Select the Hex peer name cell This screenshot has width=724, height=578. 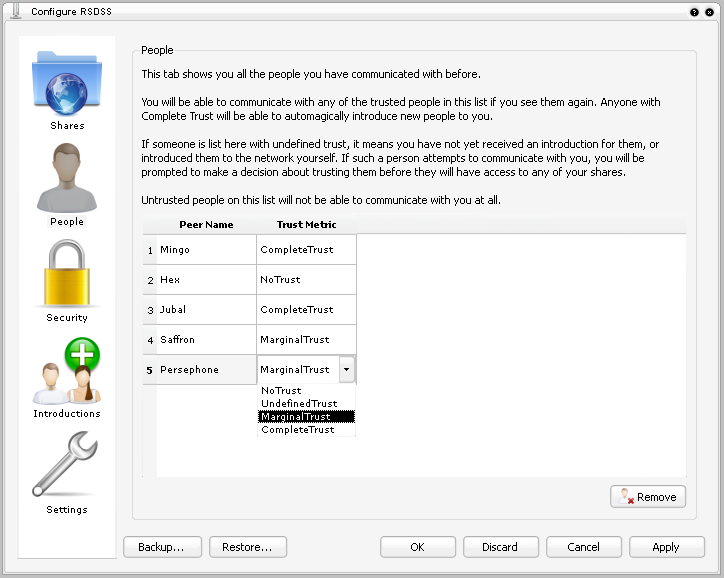(206, 280)
